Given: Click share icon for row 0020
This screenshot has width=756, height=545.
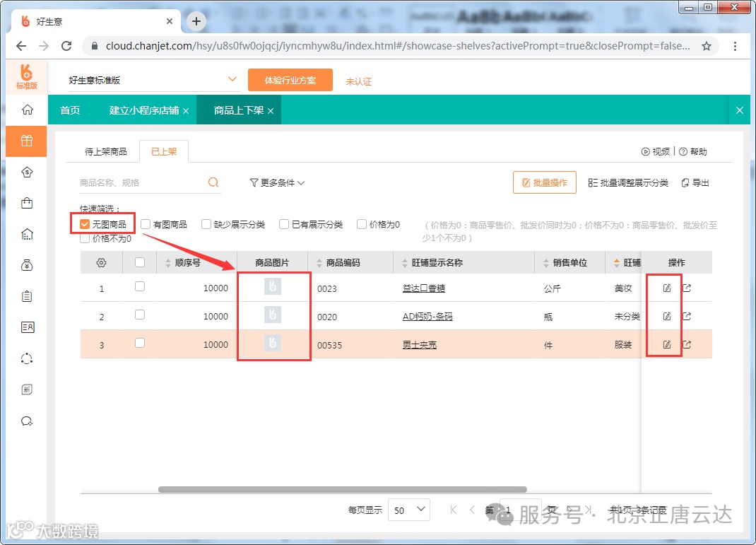Looking at the screenshot, I should [687, 317].
